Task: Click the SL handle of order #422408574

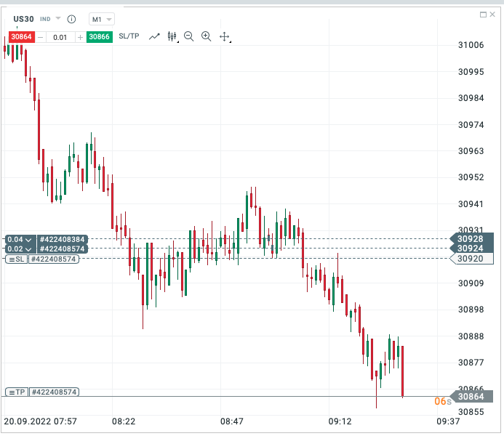Action: coord(17,259)
